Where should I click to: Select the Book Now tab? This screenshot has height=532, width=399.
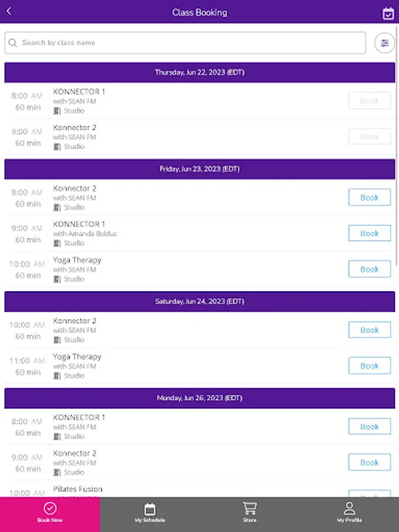(x=50, y=512)
